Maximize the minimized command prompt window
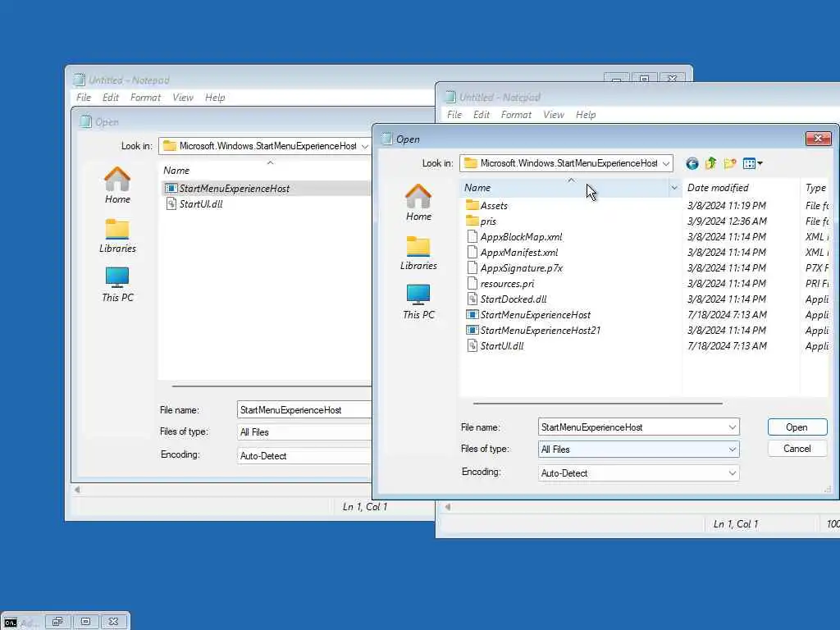 pyautogui.click(x=85, y=622)
